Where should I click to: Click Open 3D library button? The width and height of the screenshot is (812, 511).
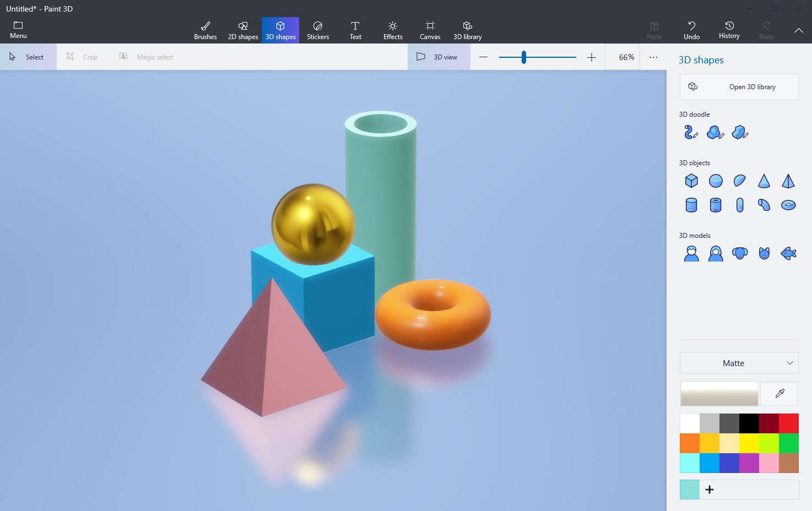click(739, 87)
